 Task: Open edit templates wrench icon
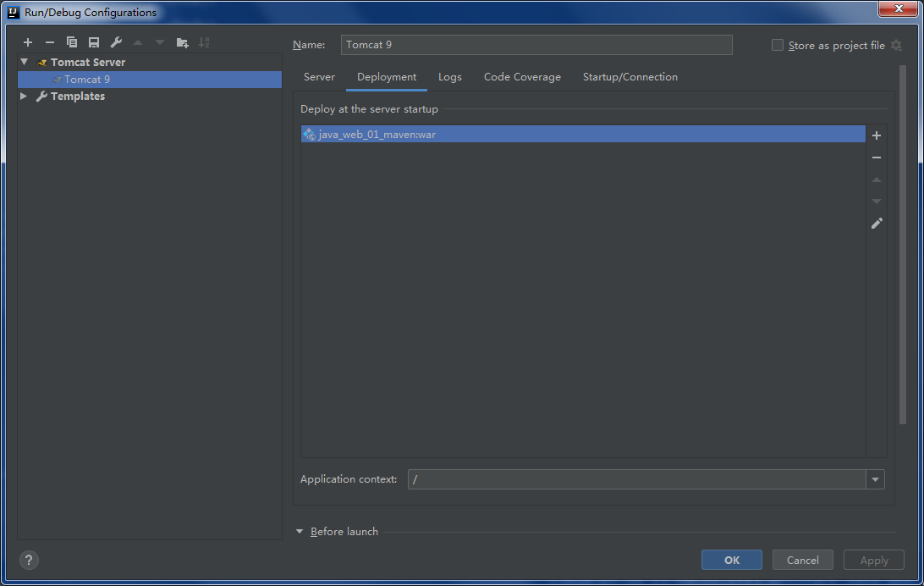pos(116,42)
